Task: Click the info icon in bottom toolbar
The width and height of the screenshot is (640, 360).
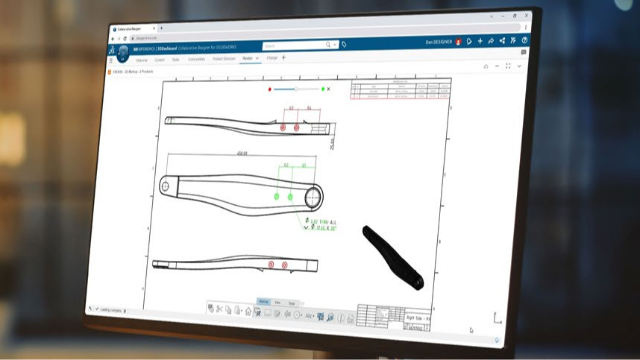Action: click(341, 318)
